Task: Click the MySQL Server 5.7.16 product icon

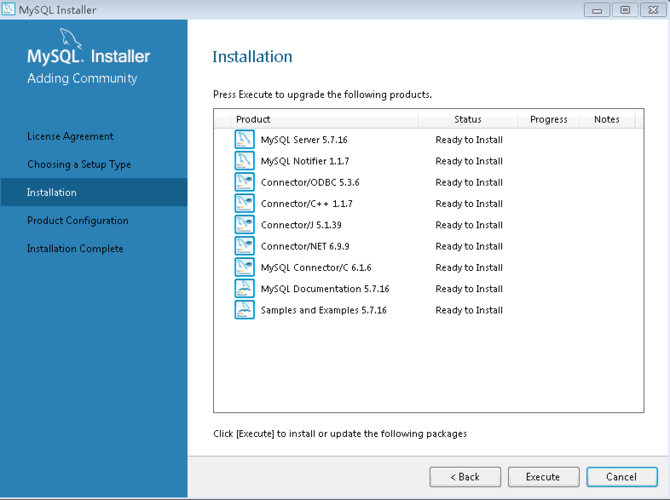Action: (x=244, y=139)
